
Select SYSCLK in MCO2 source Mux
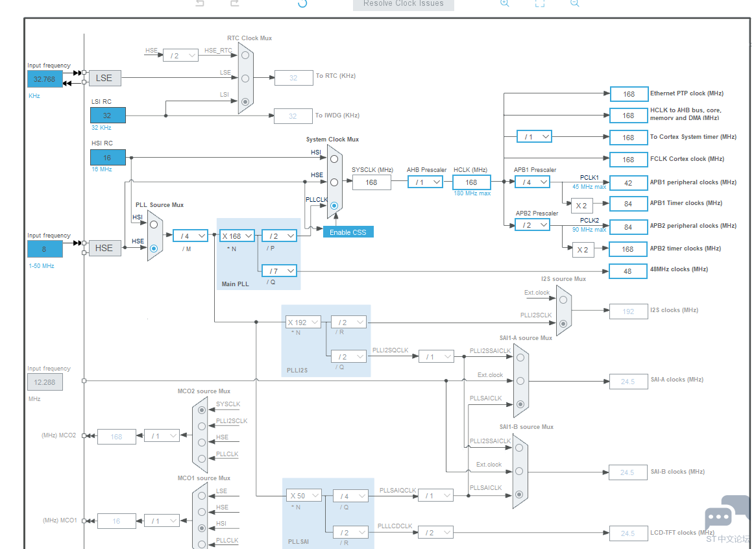[202, 410]
